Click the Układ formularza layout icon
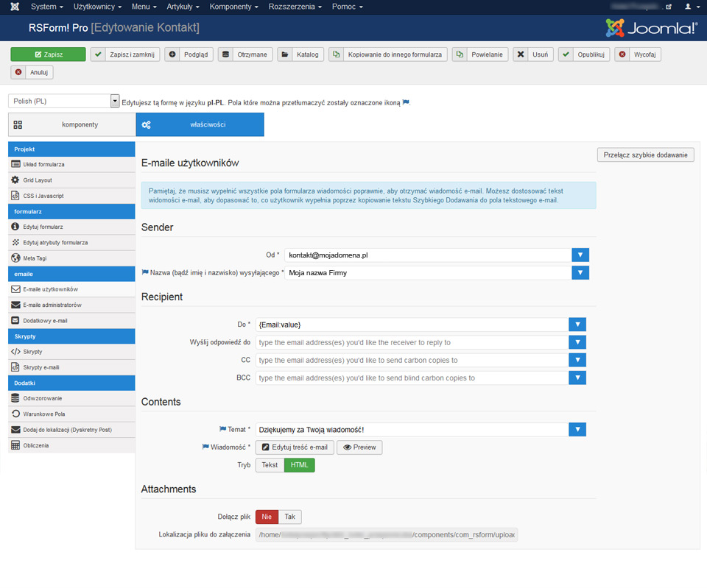This screenshot has height=588, width=707. point(15,164)
